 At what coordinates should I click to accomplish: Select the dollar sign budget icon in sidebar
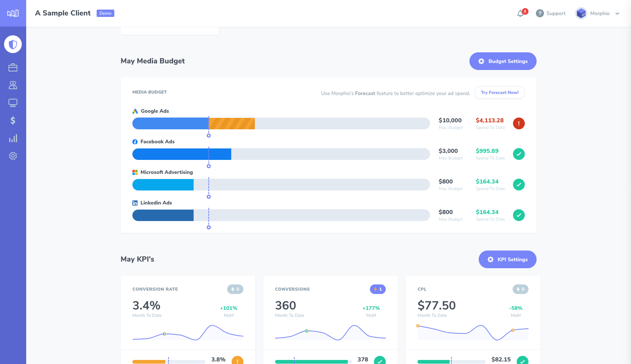coord(13,120)
